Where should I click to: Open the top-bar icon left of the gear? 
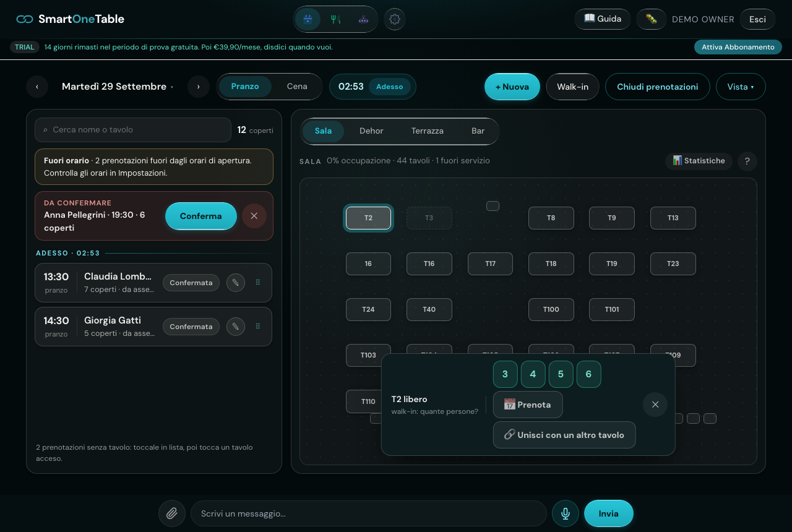coord(363,19)
